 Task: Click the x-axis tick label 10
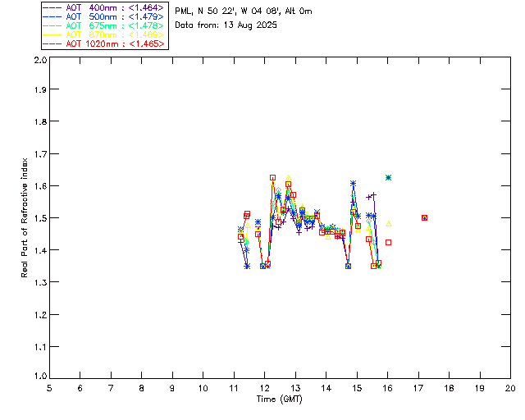[203, 388]
